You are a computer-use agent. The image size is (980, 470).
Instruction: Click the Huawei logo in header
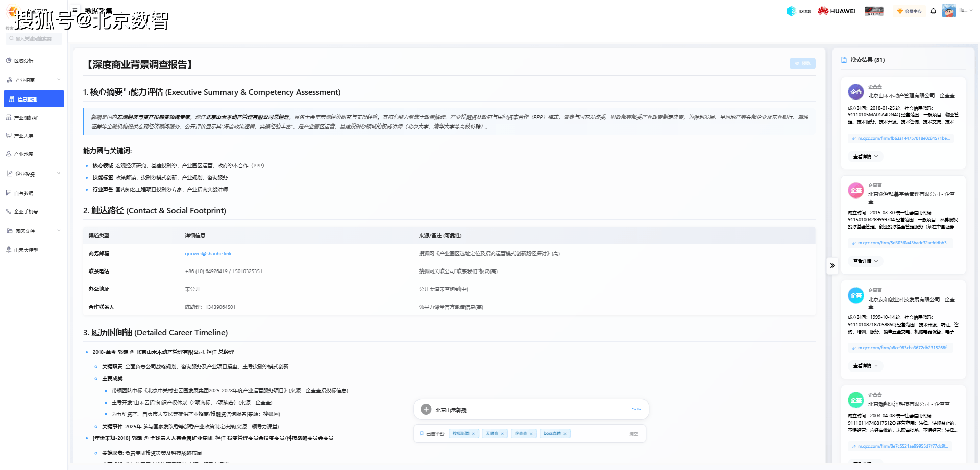[x=837, y=11]
